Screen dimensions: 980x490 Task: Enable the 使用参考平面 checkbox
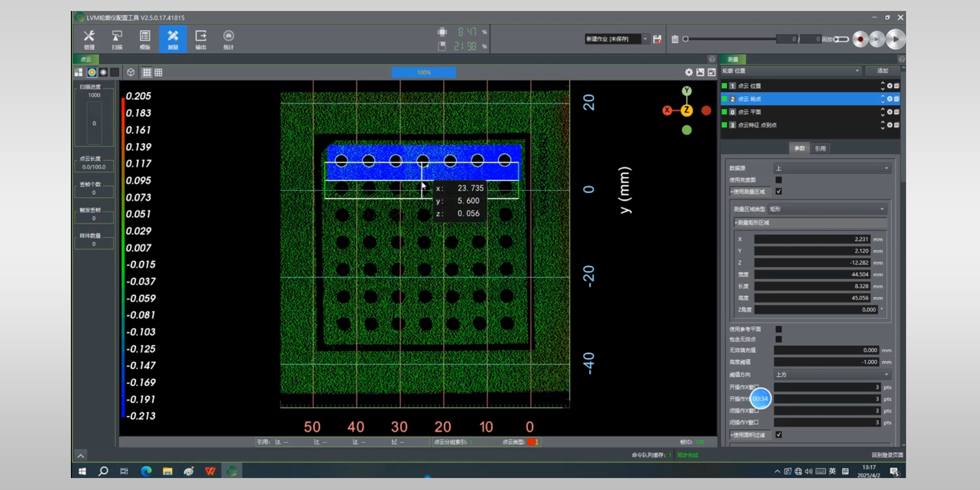778,329
